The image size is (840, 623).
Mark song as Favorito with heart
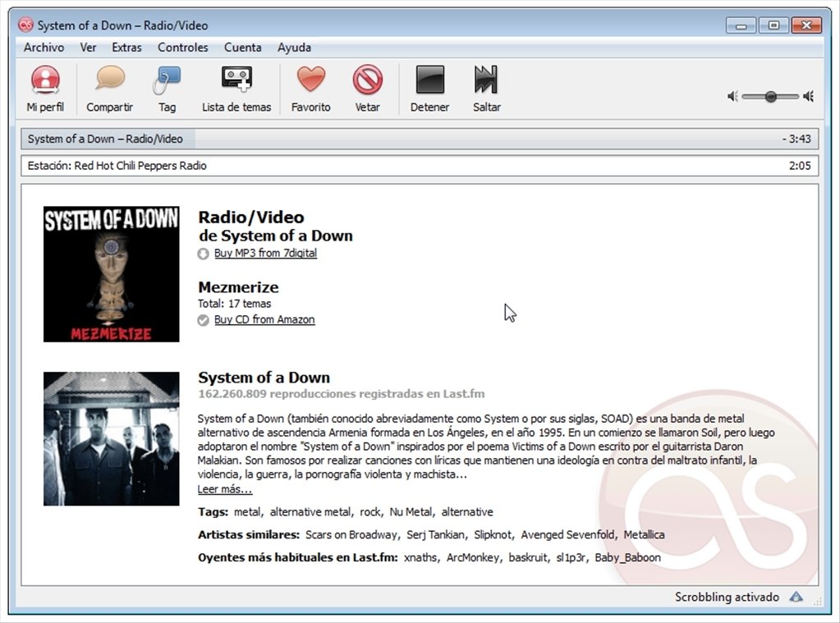(310, 89)
